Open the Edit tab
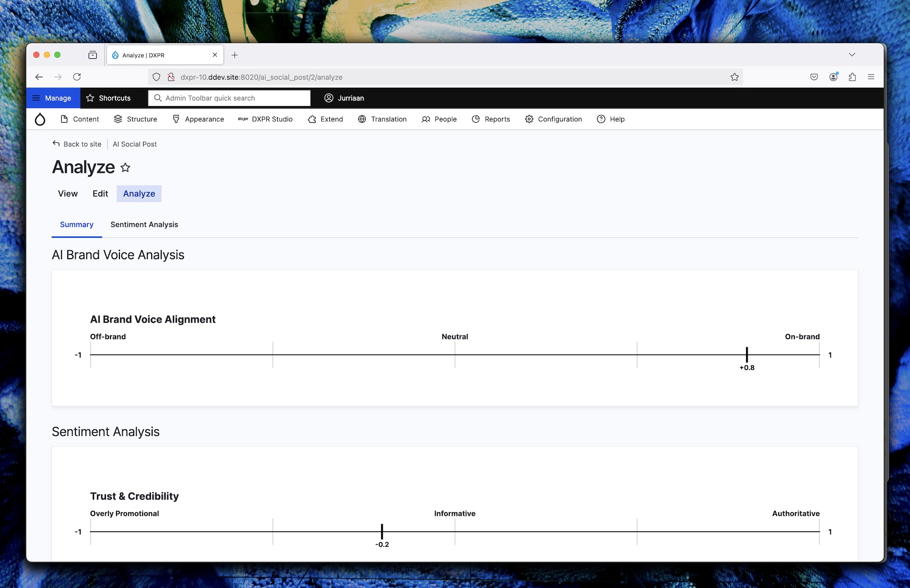The width and height of the screenshot is (910, 588). tap(100, 194)
